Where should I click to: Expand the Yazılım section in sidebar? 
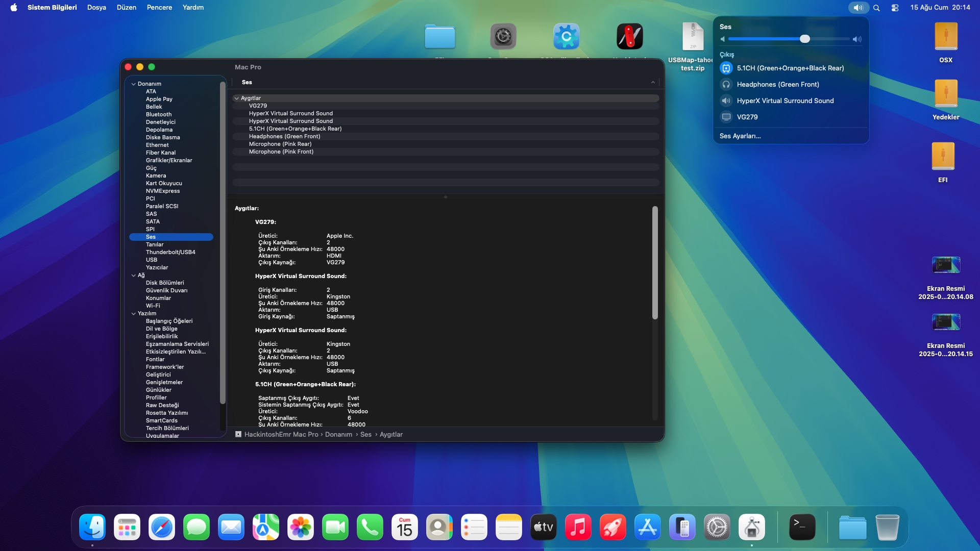(134, 313)
